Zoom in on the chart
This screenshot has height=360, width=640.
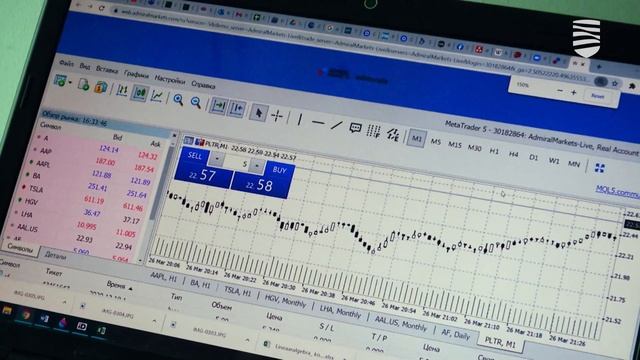178,100
